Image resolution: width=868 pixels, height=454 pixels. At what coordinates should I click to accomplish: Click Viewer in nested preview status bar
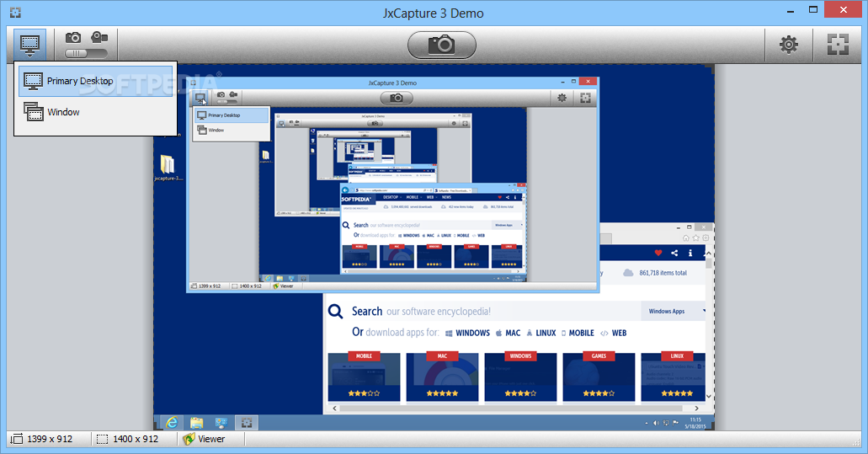(x=283, y=286)
